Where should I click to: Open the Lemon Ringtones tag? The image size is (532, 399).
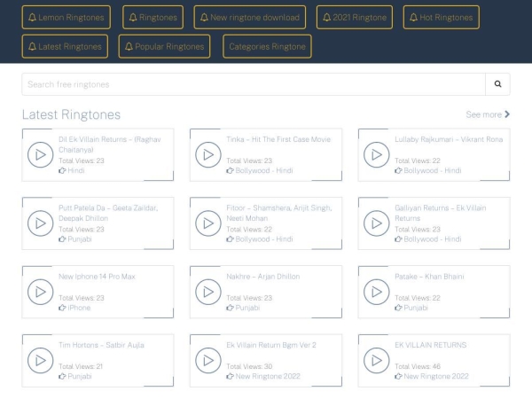(66, 17)
